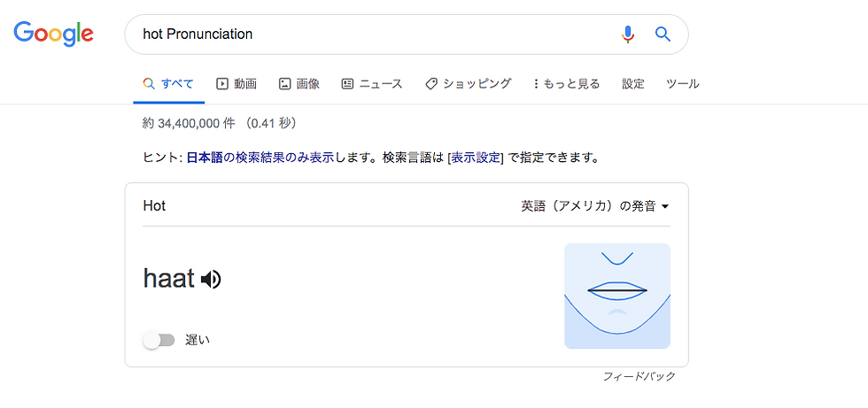Click the フィードバック link
This screenshot has height=408, width=868.
639,377
